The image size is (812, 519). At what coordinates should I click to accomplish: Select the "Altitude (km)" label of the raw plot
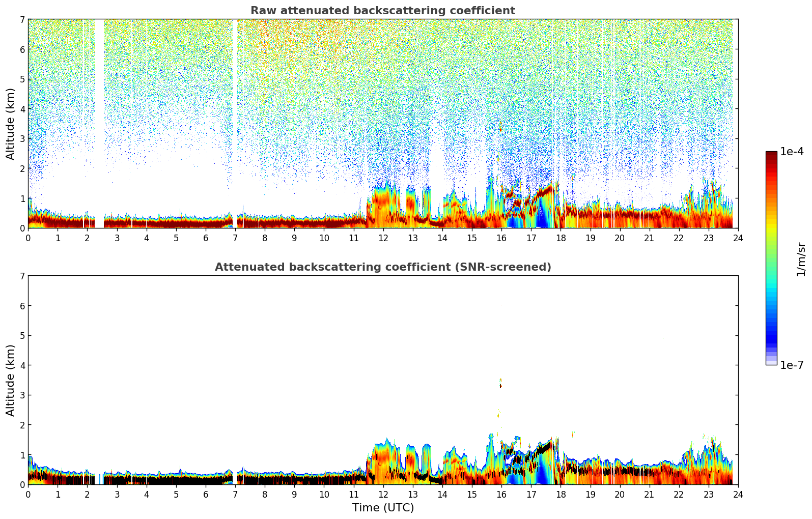coord(11,124)
